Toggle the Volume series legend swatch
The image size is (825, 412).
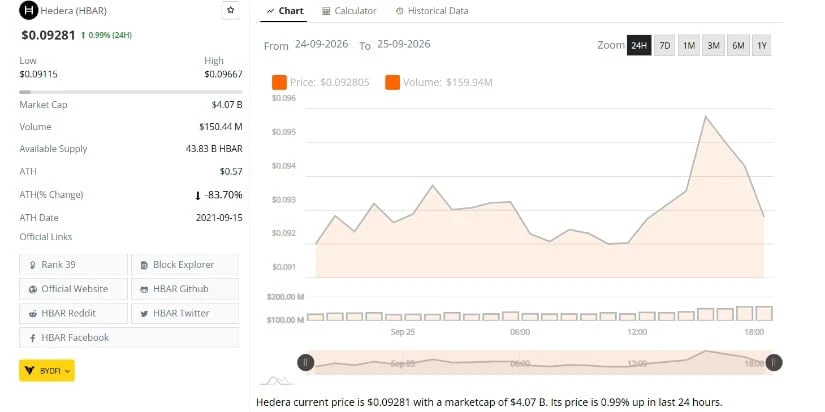(x=393, y=83)
